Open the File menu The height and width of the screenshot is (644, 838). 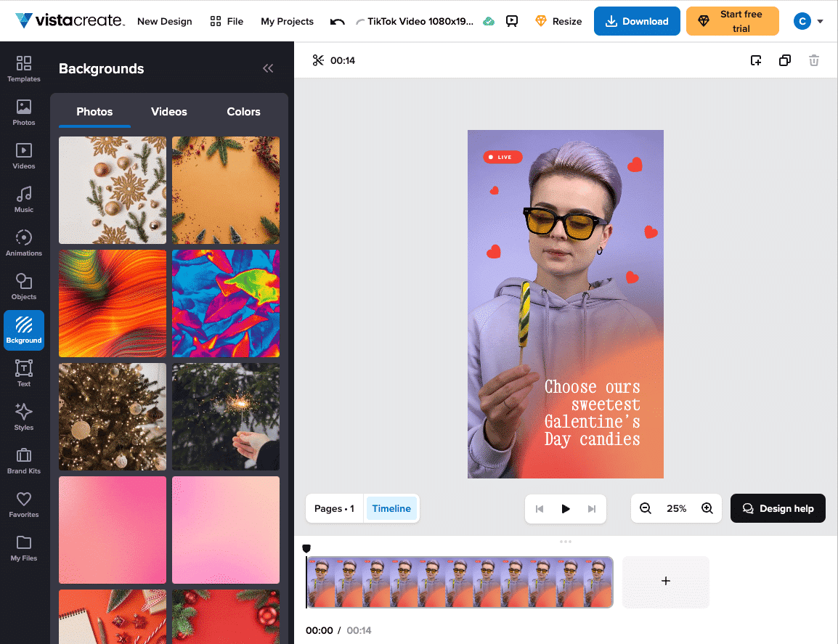(x=226, y=21)
